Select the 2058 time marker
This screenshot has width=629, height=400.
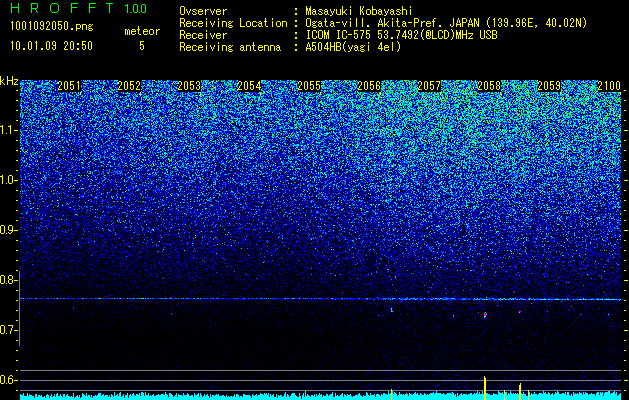[x=489, y=86]
